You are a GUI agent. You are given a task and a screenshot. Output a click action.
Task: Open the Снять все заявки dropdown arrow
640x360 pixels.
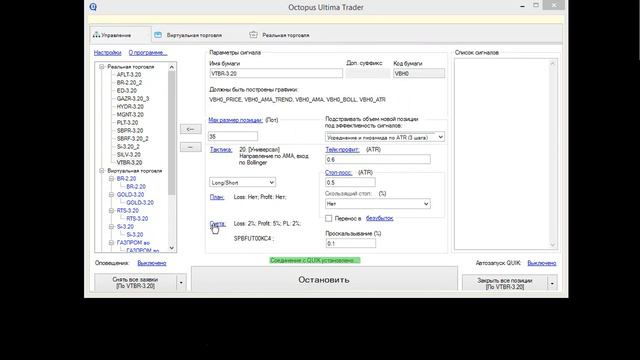[x=181, y=282]
